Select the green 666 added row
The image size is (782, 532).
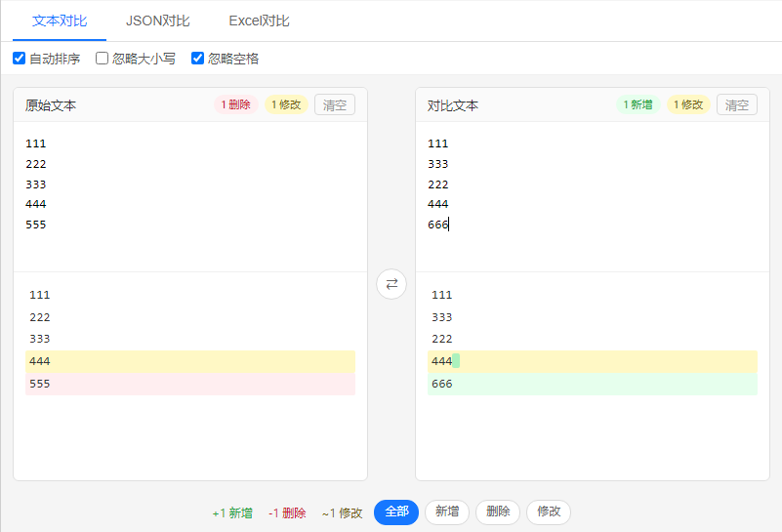(x=593, y=384)
